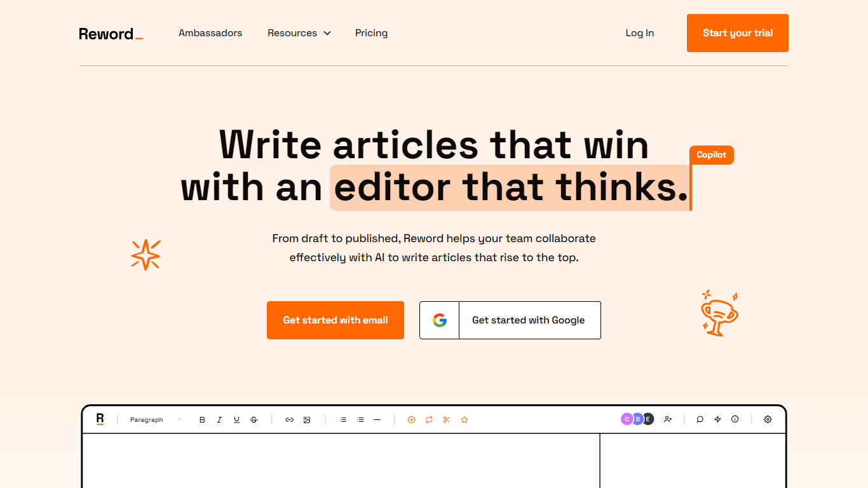Viewport: 868px width, 488px height.
Task: Go to the Ambassadors page
Action: click(210, 33)
